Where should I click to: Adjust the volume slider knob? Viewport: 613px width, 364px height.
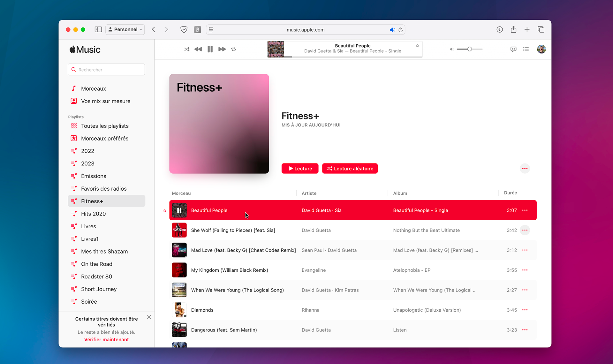[x=470, y=49]
